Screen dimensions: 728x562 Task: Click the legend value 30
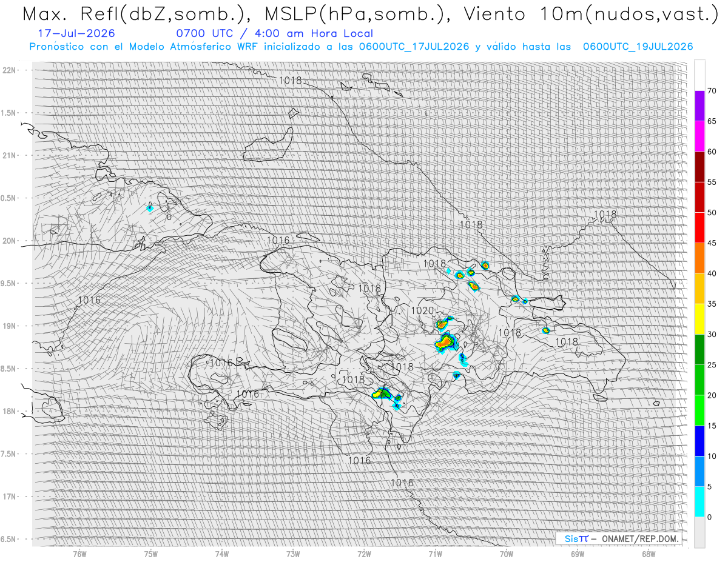pos(712,334)
